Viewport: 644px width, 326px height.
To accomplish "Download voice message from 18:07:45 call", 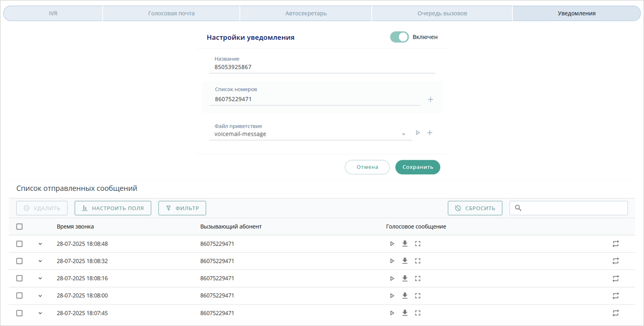I will (x=405, y=313).
